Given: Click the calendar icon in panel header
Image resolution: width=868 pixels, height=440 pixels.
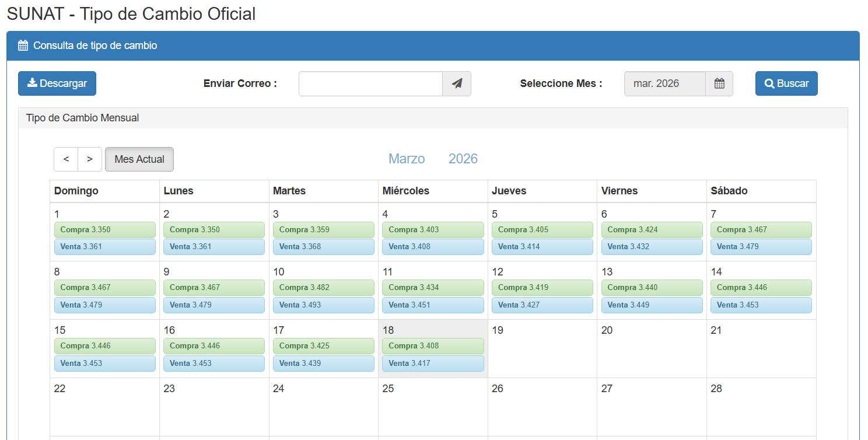Looking at the screenshot, I should pos(23,46).
